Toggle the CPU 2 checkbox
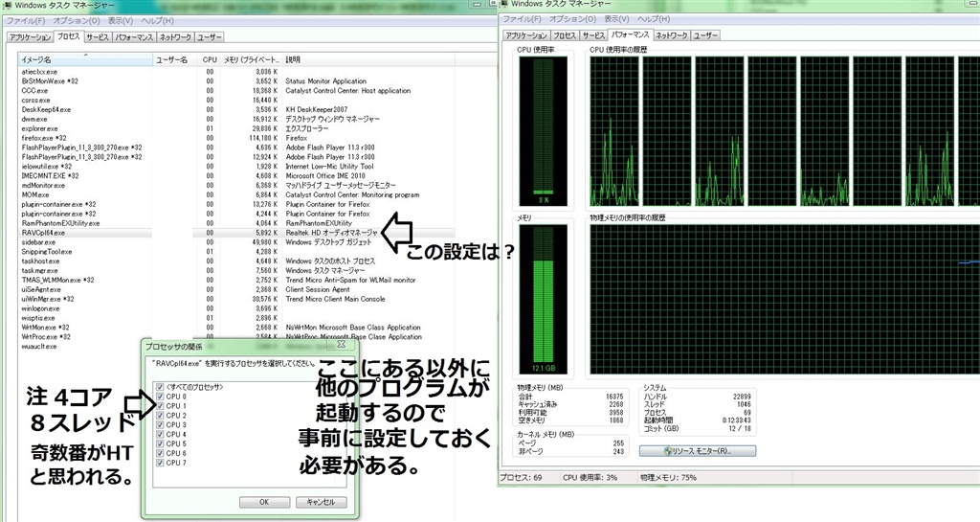 point(160,415)
